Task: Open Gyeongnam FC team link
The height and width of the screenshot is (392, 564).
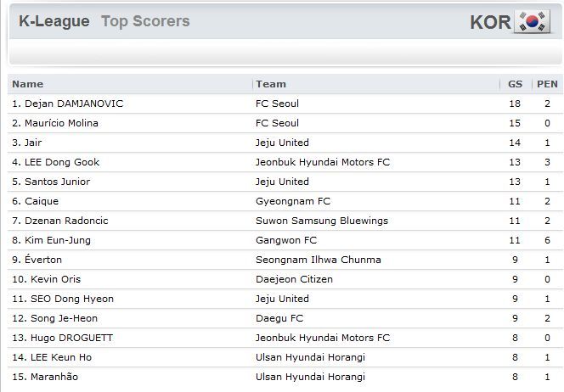Action: pos(293,201)
